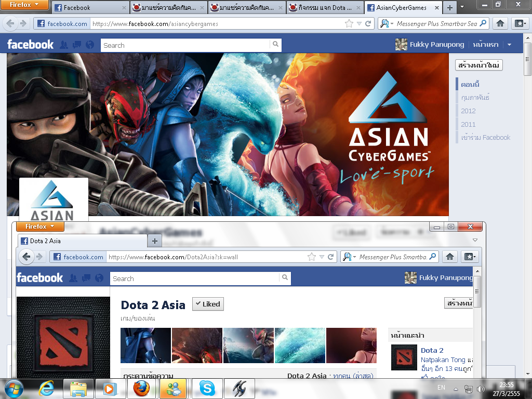Click Facebook search field in Dota 2 Asia window
The height and width of the screenshot is (399, 532).
click(195, 278)
